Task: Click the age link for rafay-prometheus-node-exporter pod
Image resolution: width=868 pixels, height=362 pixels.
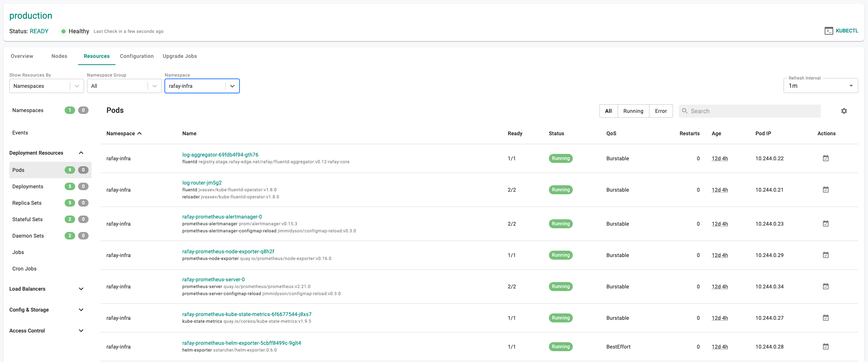Action: click(719, 255)
